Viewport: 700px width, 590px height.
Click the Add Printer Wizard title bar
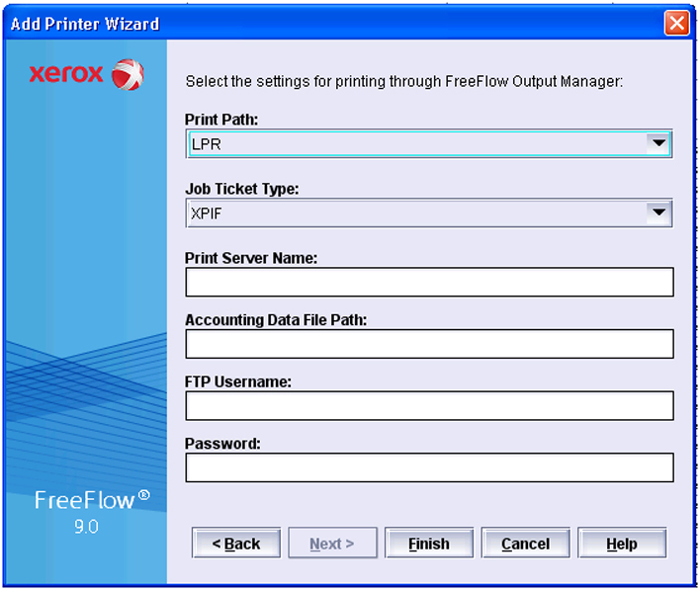pyautogui.click(x=297, y=24)
